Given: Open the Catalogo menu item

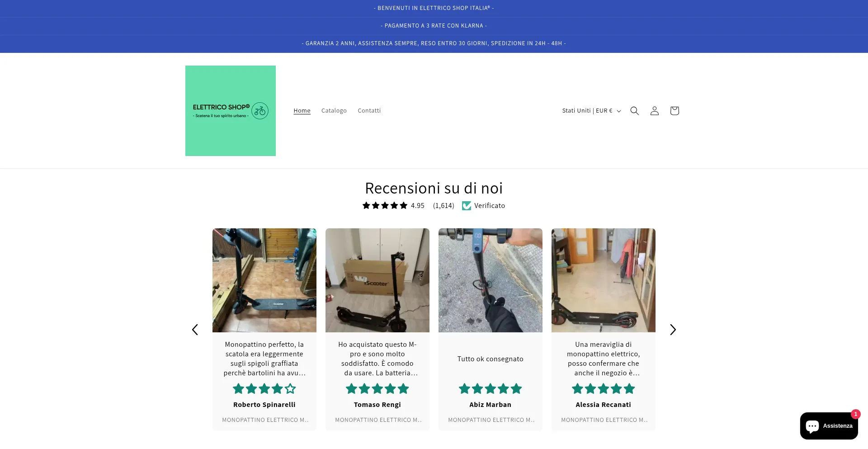Looking at the screenshot, I should tap(334, 110).
